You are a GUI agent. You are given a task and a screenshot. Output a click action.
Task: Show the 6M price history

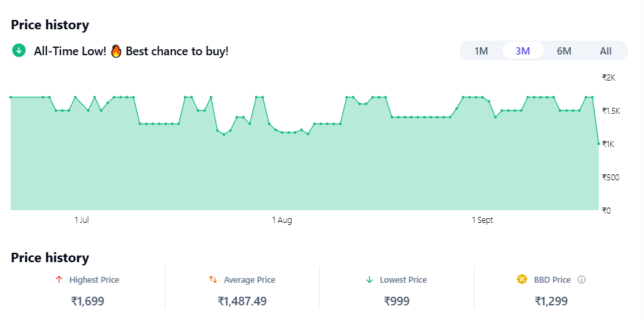point(564,51)
